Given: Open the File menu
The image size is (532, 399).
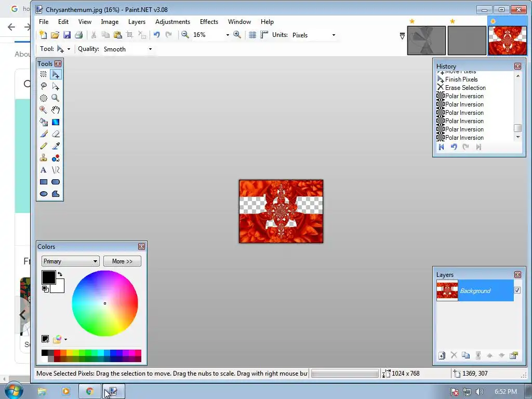Looking at the screenshot, I should 44,22.
